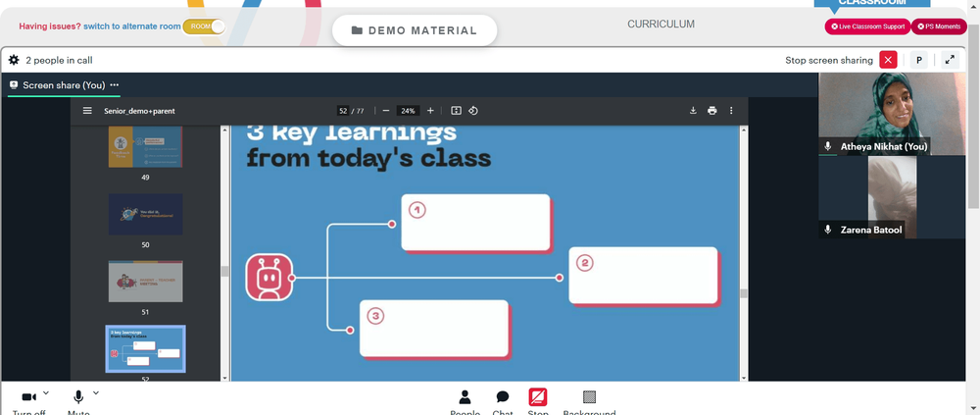Click PDF page scrollbar down arrow
Viewport: 980px width, 415px height.
[744, 378]
